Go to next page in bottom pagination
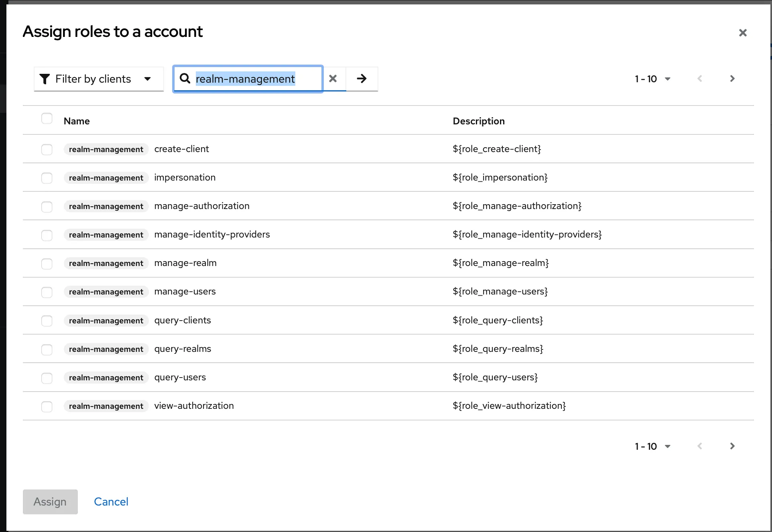 (x=732, y=446)
